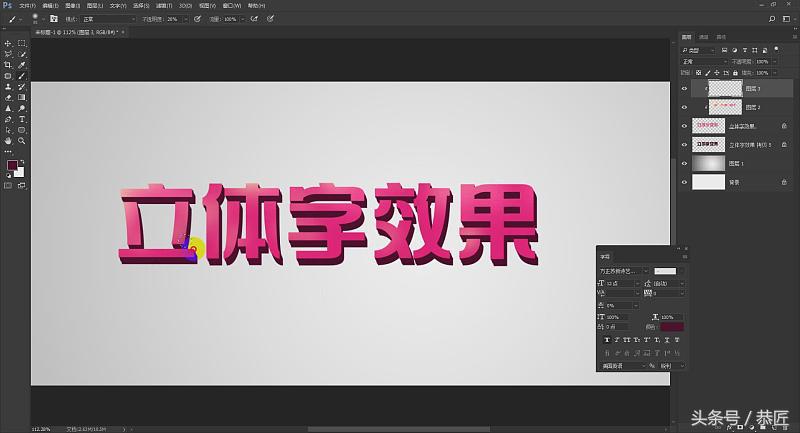Enable airbrush-style build-up in options bar
Image resolution: width=800 pixels, height=433 pixels.
[x=254, y=19]
